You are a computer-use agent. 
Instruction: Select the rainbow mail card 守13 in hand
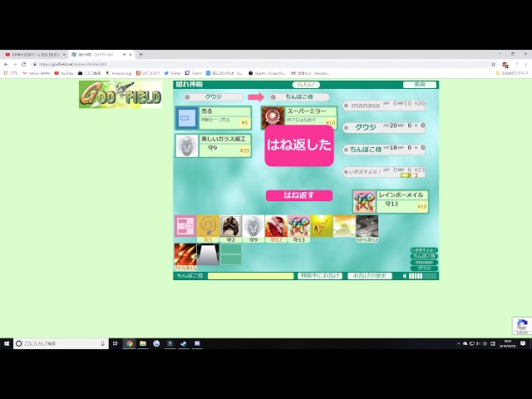pyautogui.click(x=299, y=229)
